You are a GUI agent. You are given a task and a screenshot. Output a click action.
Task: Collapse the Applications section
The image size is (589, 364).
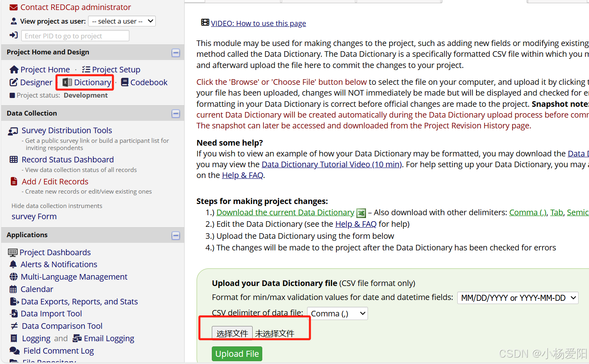coord(176,236)
